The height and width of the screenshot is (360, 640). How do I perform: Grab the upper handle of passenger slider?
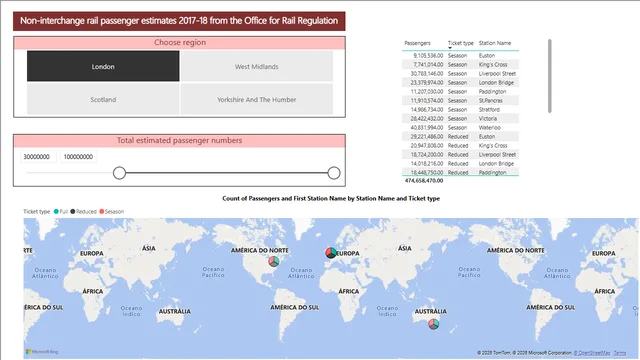334,173
